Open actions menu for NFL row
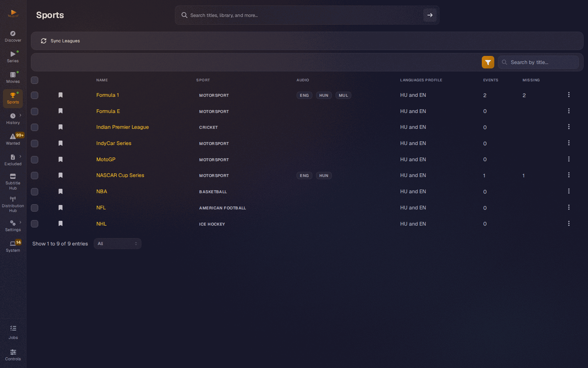 click(x=569, y=208)
